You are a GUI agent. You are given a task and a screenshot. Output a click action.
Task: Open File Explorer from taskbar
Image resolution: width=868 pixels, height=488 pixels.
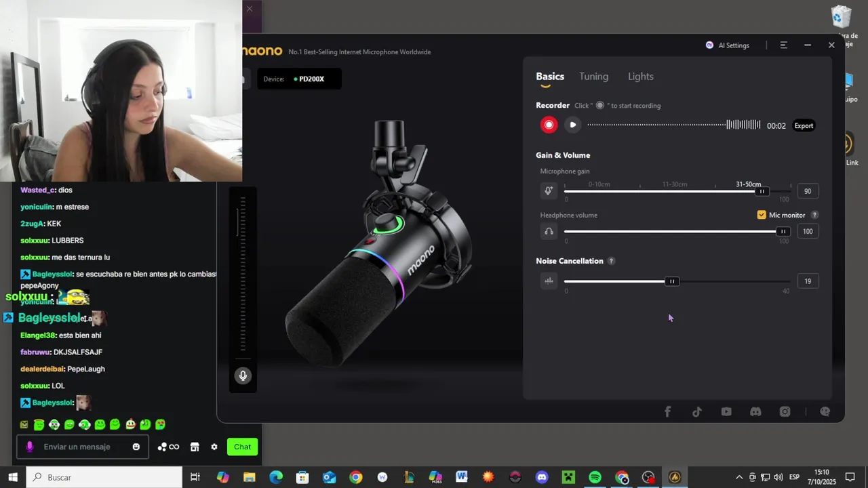point(249,477)
